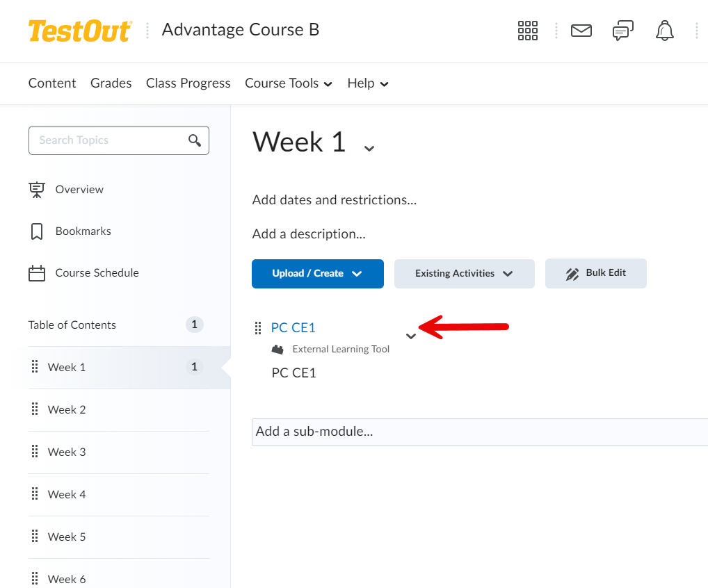The image size is (708, 588).
Task: Click the Overview presentation icon
Action: [37, 190]
